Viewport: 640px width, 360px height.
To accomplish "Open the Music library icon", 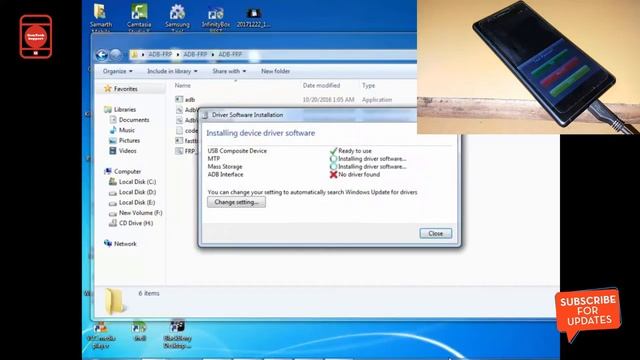I will click(x=113, y=130).
